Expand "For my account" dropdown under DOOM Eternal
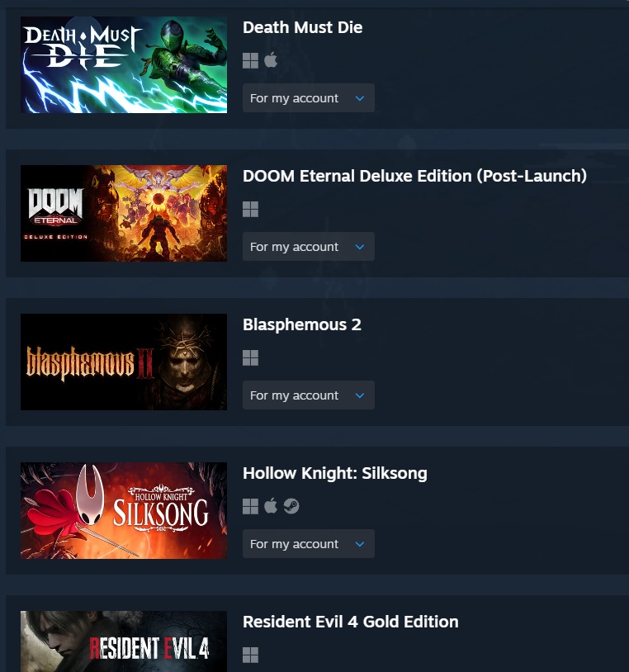 pos(309,247)
